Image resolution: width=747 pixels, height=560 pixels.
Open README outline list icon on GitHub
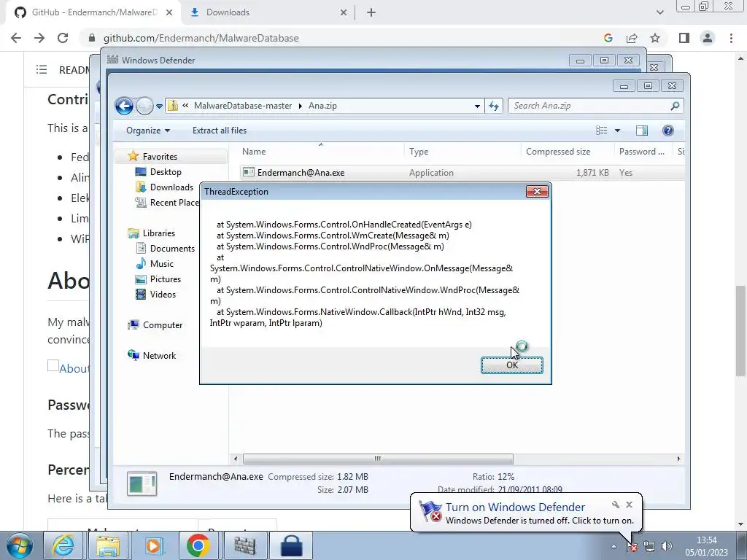(42, 69)
